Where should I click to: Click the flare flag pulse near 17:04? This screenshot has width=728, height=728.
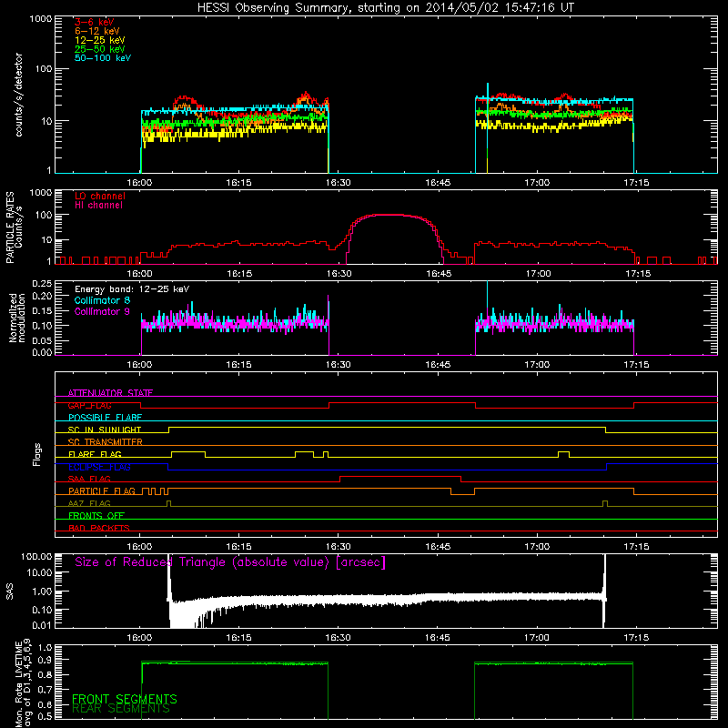[563, 453]
